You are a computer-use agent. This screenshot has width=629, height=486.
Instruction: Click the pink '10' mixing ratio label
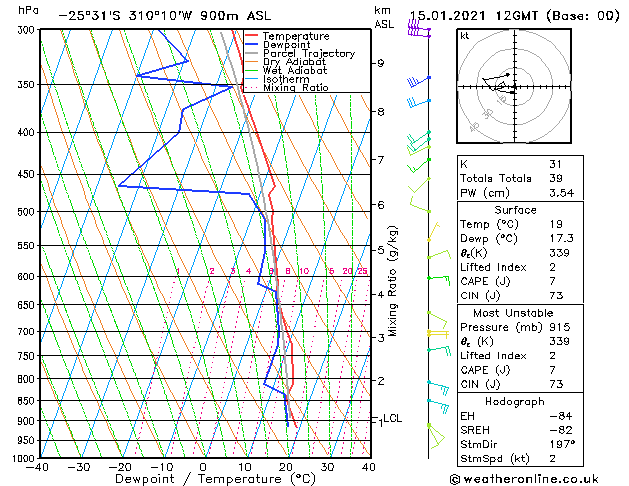304,271
